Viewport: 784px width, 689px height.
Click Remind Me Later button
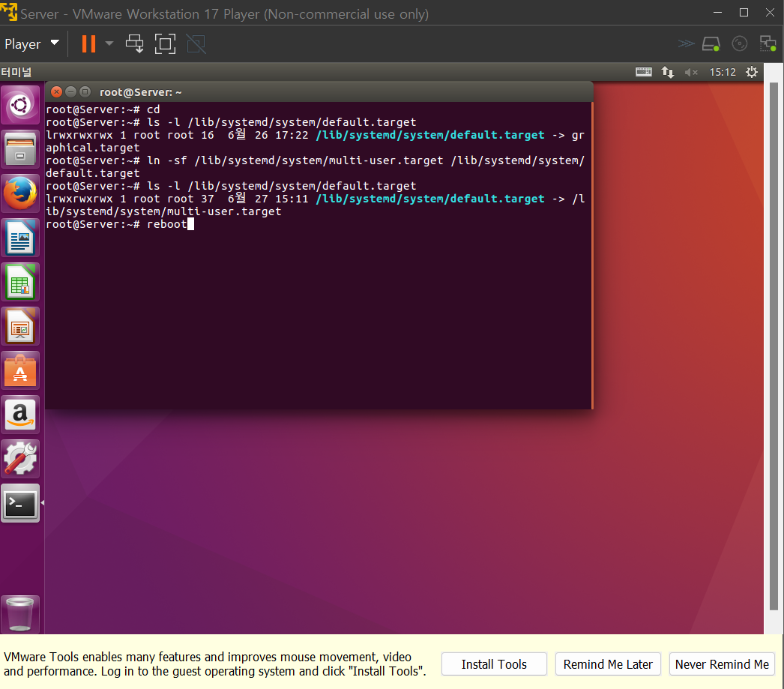[x=608, y=664]
